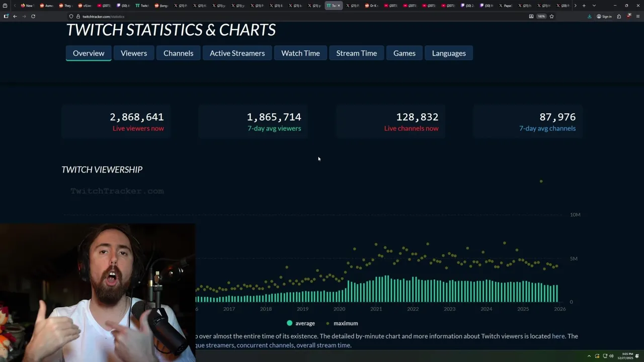Select the Overview statistics tab
The height and width of the screenshot is (362, 644).
[x=89, y=53]
